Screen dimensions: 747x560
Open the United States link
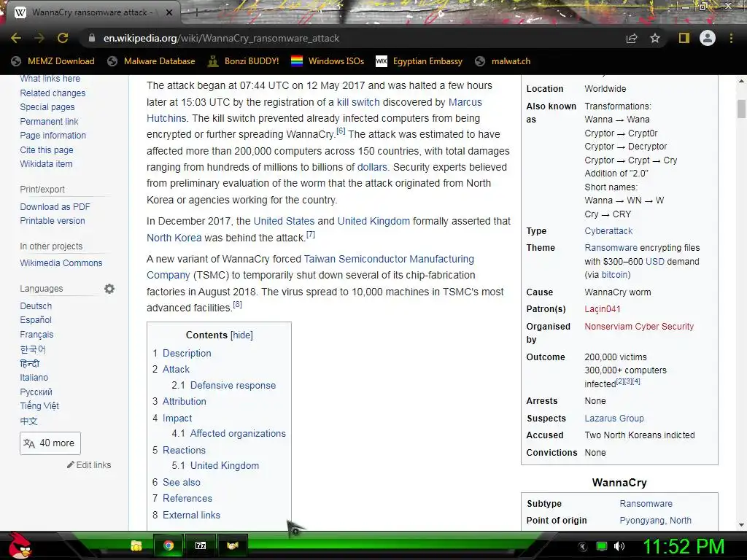pyautogui.click(x=284, y=221)
